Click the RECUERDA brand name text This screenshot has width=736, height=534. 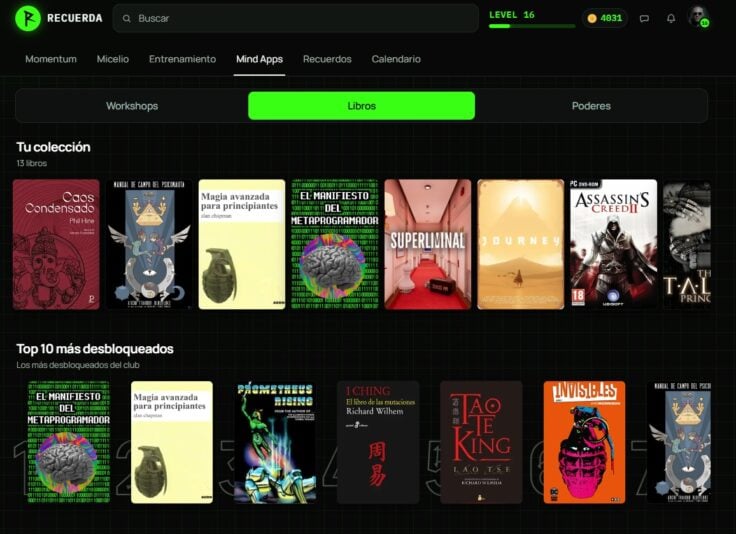tap(75, 18)
